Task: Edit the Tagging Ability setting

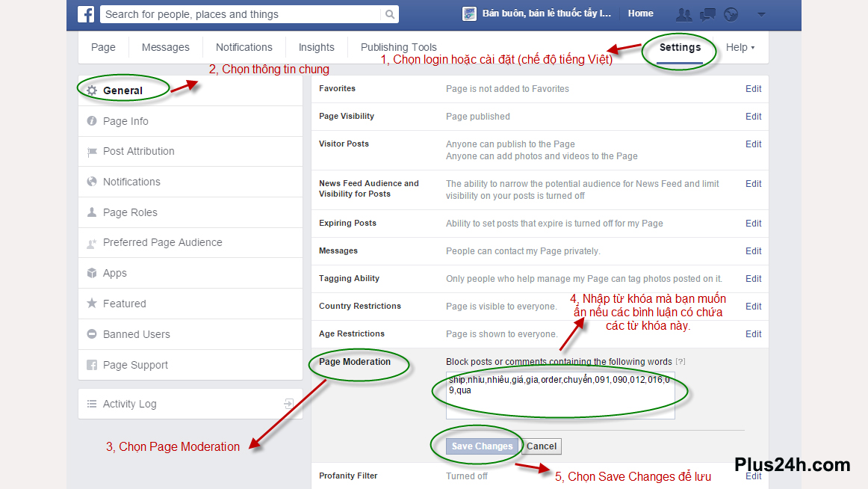Action: pos(753,279)
